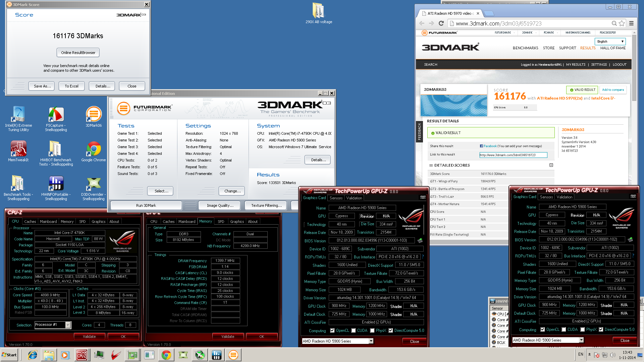
Task: Open the Intel Extreme Tuning Utility desktop icon
Action: 18,119
